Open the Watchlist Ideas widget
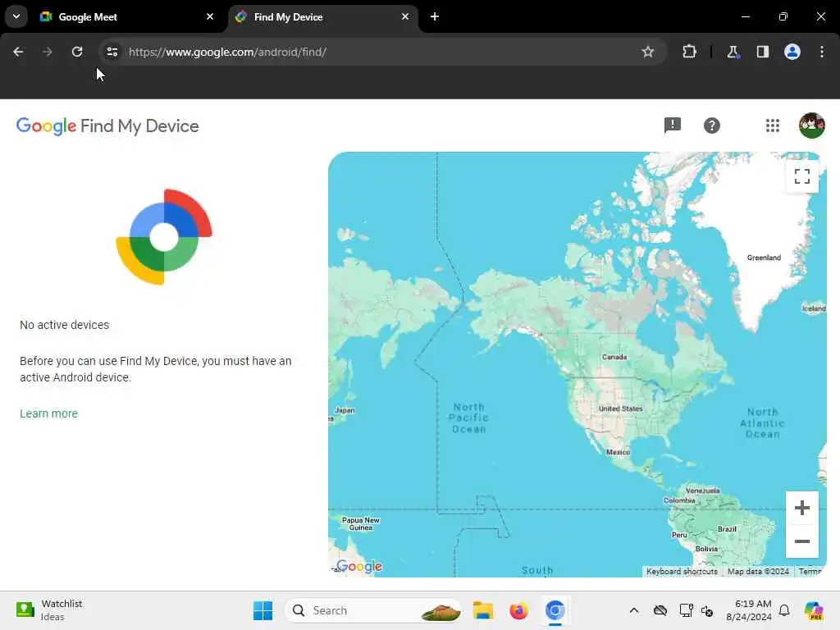Screen dimensions: 840x630 49,610
